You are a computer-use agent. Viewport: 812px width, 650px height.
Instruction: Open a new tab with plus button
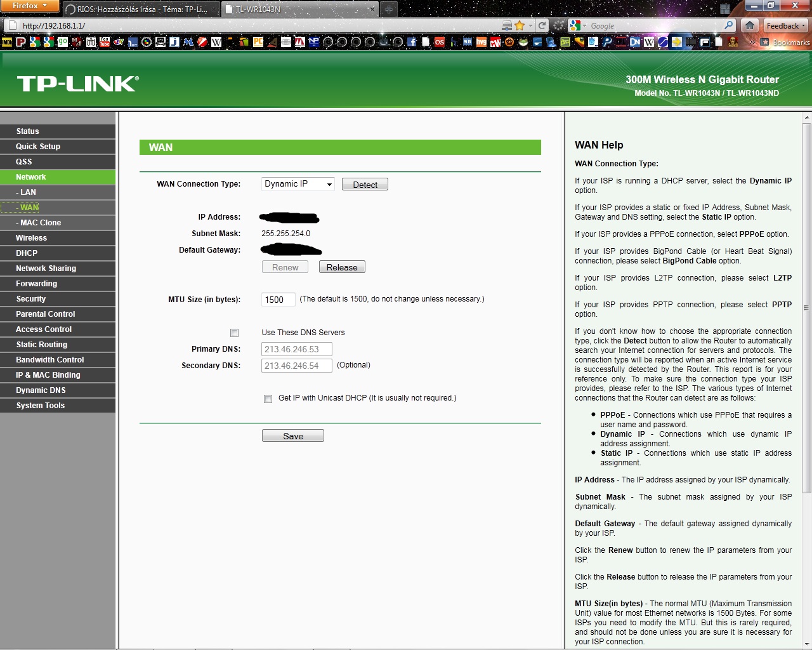(389, 10)
